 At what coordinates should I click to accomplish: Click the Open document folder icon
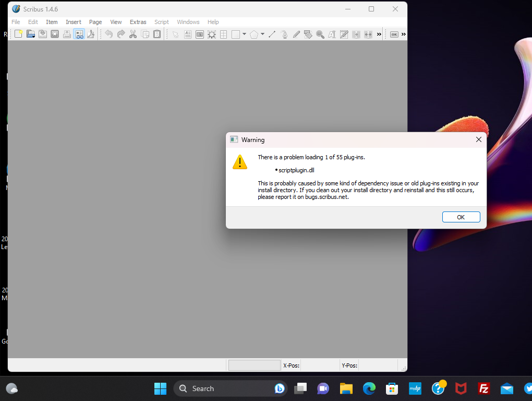click(x=30, y=34)
